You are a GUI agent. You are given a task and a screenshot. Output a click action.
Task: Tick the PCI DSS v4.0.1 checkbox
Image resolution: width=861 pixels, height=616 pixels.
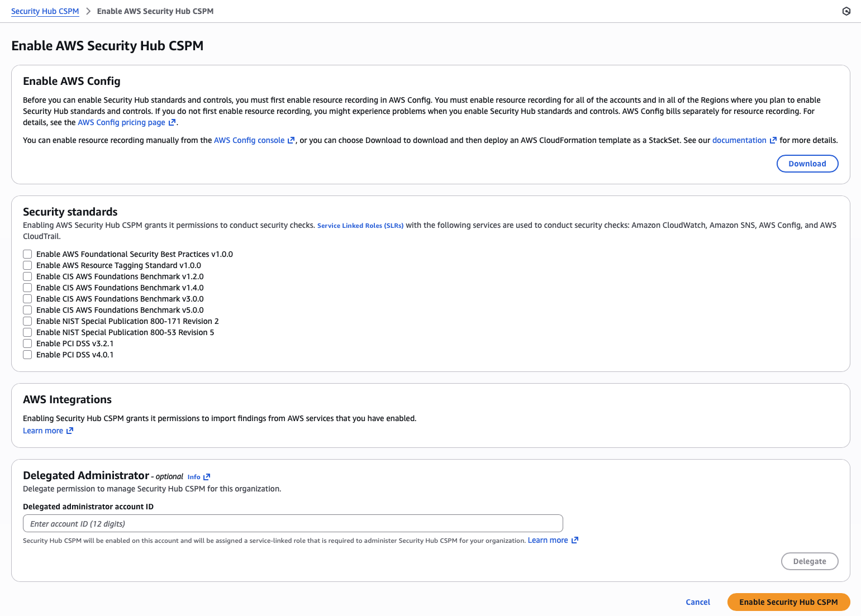click(x=27, y=355)
